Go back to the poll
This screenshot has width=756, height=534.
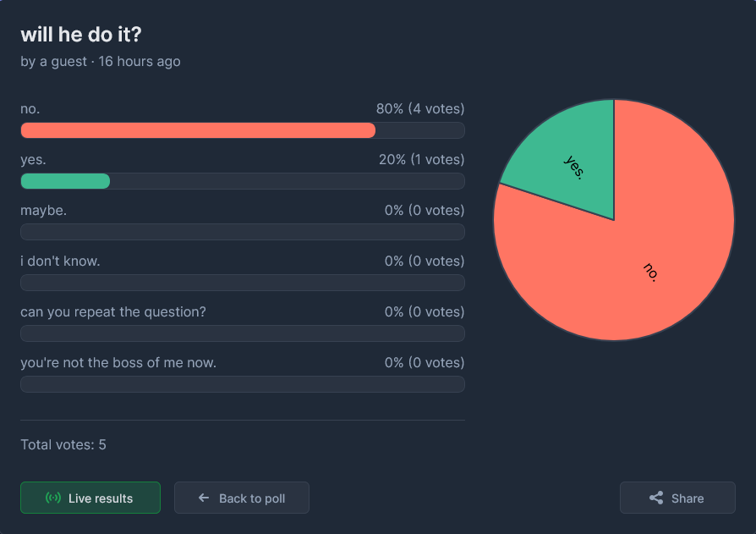(242, 498)
